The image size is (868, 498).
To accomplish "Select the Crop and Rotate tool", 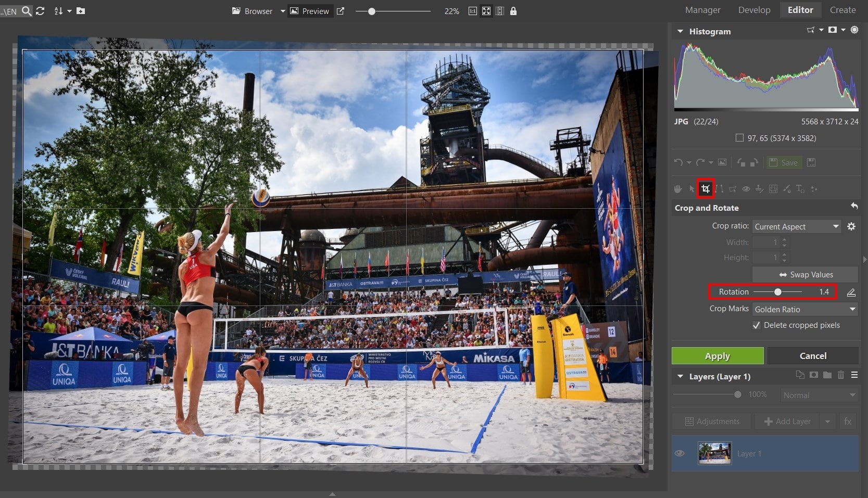I will 706,189.
